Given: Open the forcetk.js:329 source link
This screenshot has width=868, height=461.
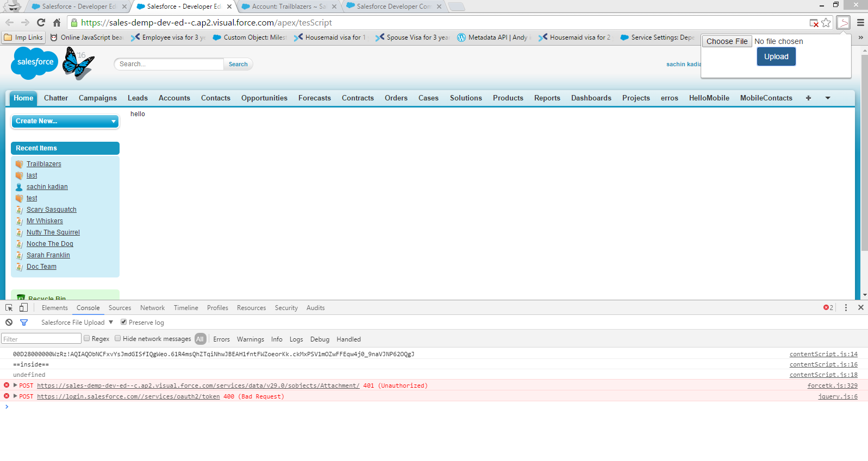Looking at the screenshot, I should pos(833,386).
